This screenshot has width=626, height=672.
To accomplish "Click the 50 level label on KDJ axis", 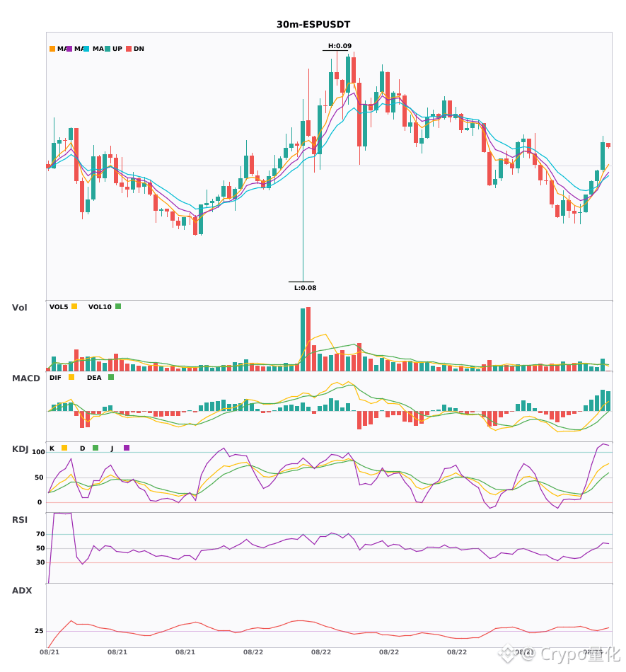I will pos(39,477).
